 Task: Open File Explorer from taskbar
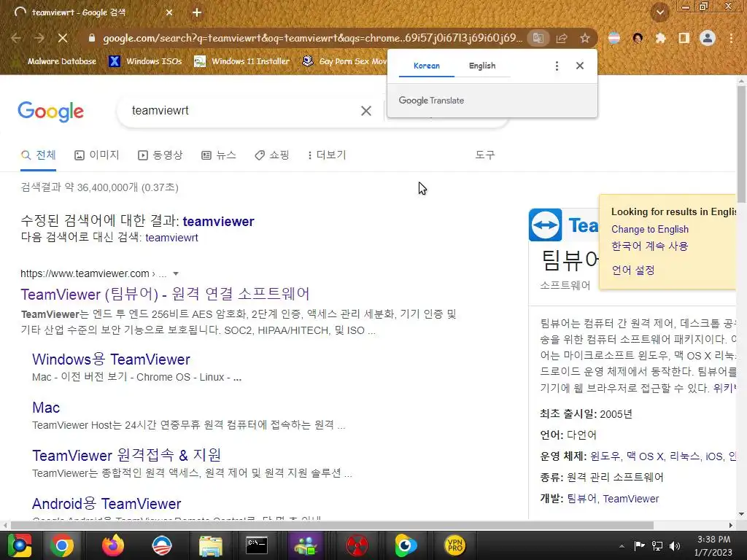pos(211,545)
